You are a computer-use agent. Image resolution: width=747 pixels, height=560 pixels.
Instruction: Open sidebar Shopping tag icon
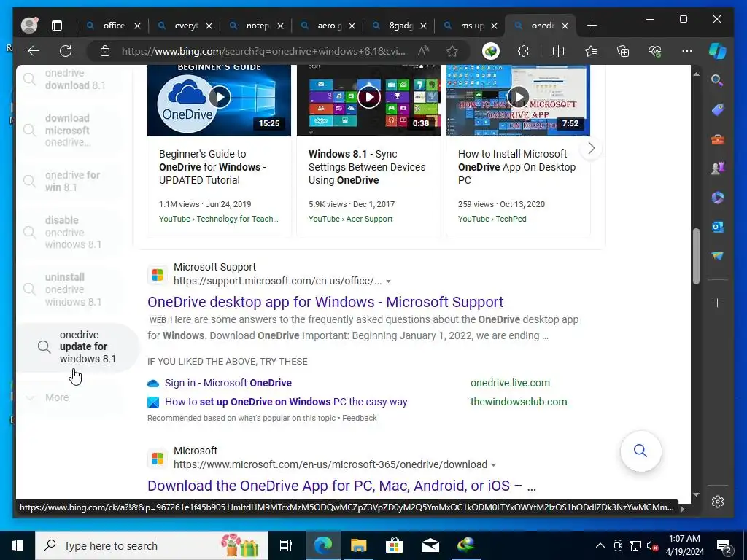pyautogui.click(x=718, y=110)
